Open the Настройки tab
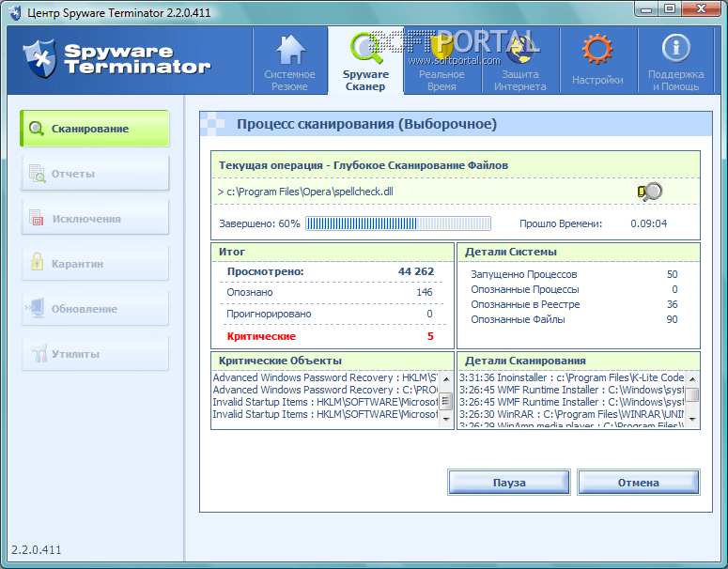This screenshot has width=728, height=569. pyautogui.click(x=597, y=60)
